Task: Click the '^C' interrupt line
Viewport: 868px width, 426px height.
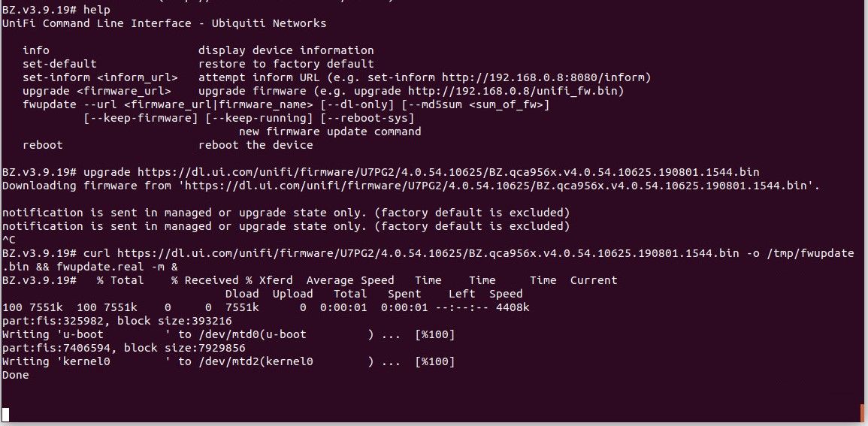Action: 8,240
